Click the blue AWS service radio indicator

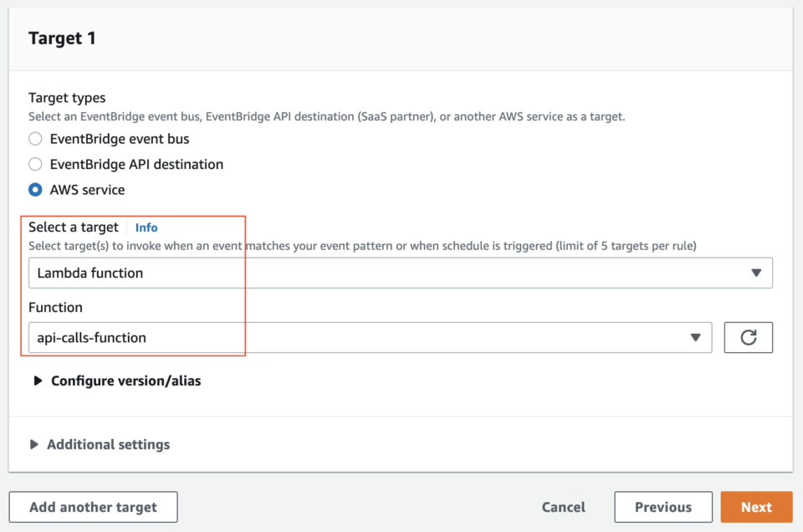[34, 190]
